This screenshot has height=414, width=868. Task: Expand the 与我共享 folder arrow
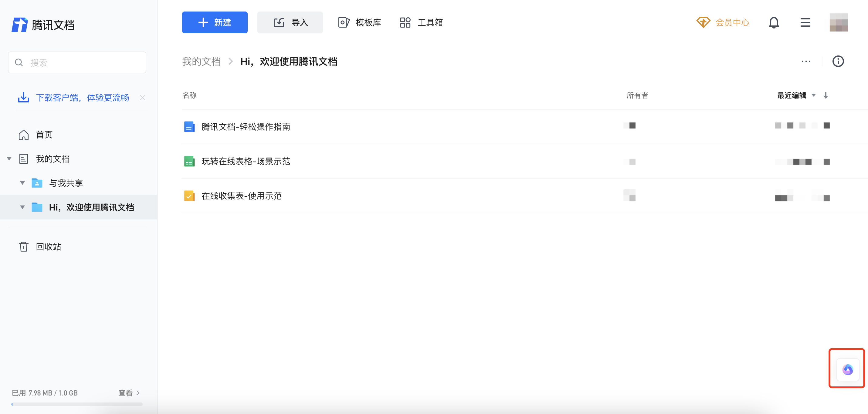tap(22, 183)
